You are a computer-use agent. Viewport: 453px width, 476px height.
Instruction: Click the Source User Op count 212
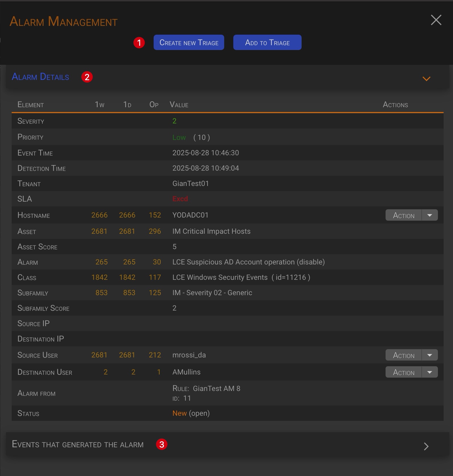point(155,355)
